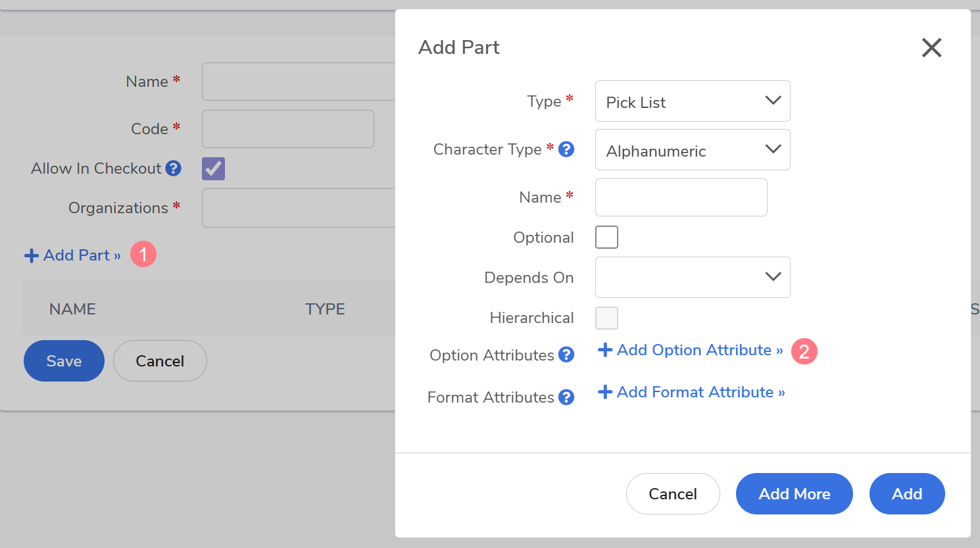Toggle the Hierarchical checkbox
This screenshot has height=548, width=980.
click(x=606, y=318)
